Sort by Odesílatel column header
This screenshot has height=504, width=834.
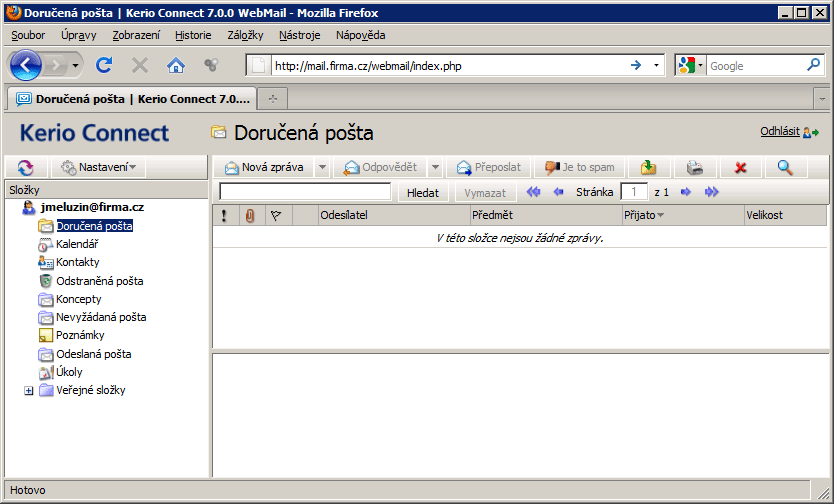(394, 215)
